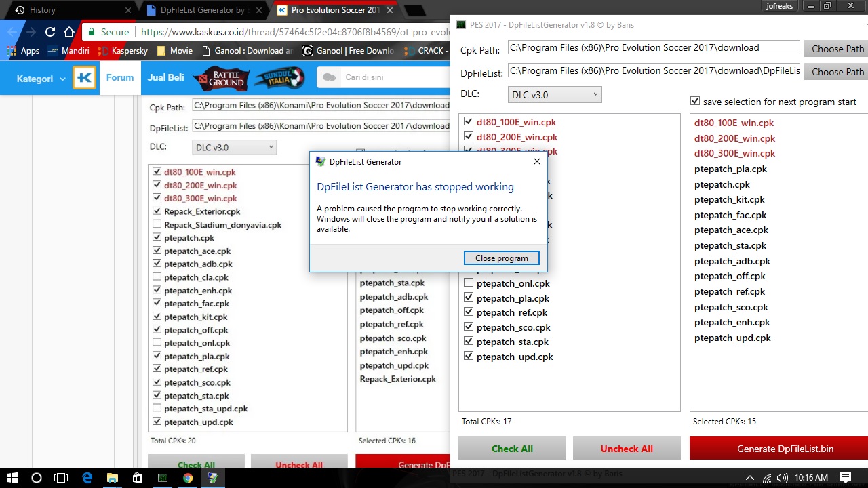Click the Chrome forward arrow
Screen dimensions: 868x488
[x=31, y=32]
